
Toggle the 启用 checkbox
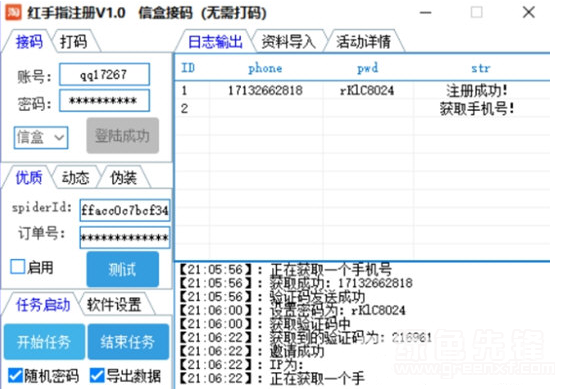click(17, 267)
